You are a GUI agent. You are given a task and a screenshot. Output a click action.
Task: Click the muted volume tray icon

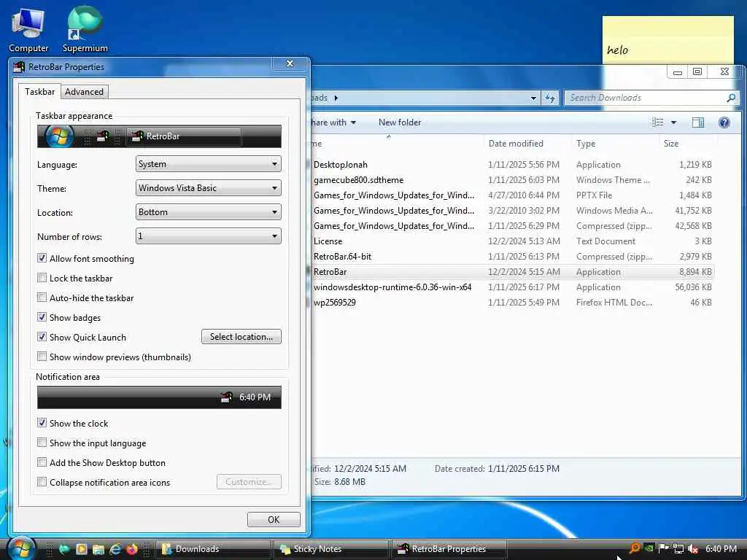693,548
